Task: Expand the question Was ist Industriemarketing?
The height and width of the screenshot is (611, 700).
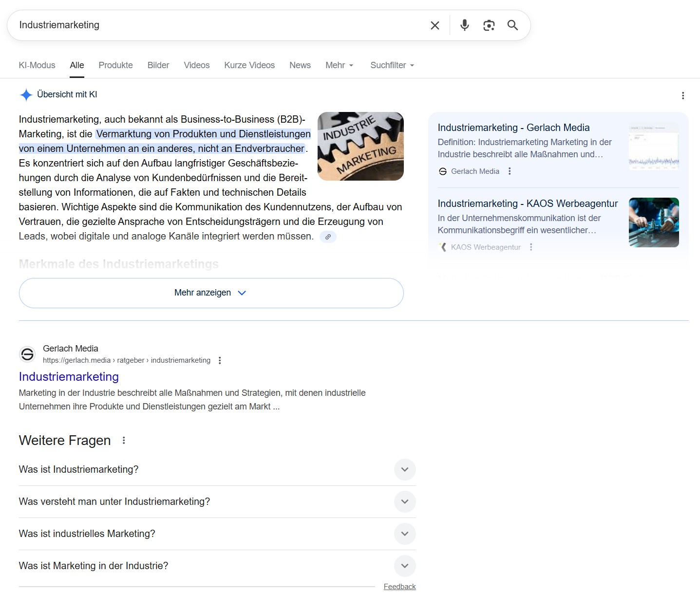Action: pos(404,470)
